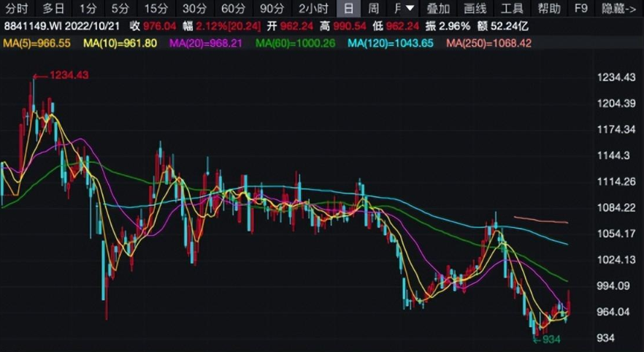Open the period dropdown arrow
Viewport: 644px width, 352px height.
(x=410, y=9)
